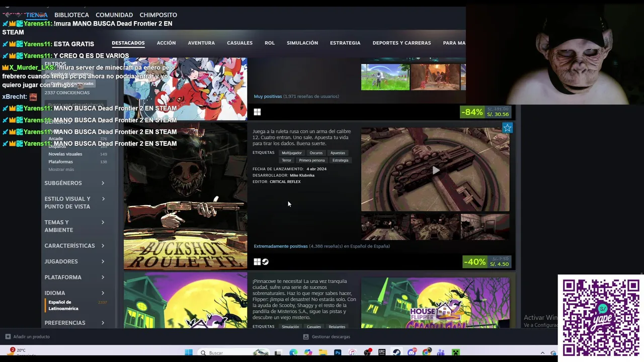Image resolution: width=644 pixels, height=362 pixels.
Task: Click Mostrar más under genres
Action: click(x=61, y=169)
